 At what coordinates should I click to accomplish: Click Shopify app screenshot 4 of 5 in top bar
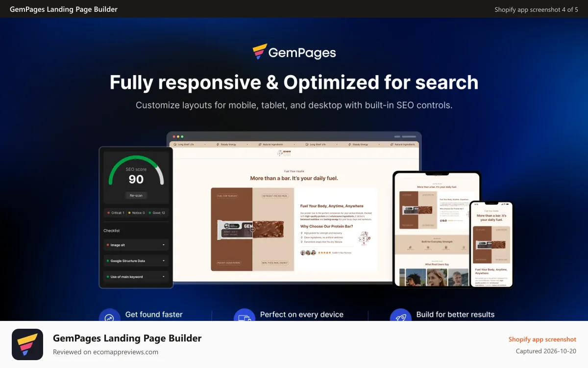pos(536,9)
